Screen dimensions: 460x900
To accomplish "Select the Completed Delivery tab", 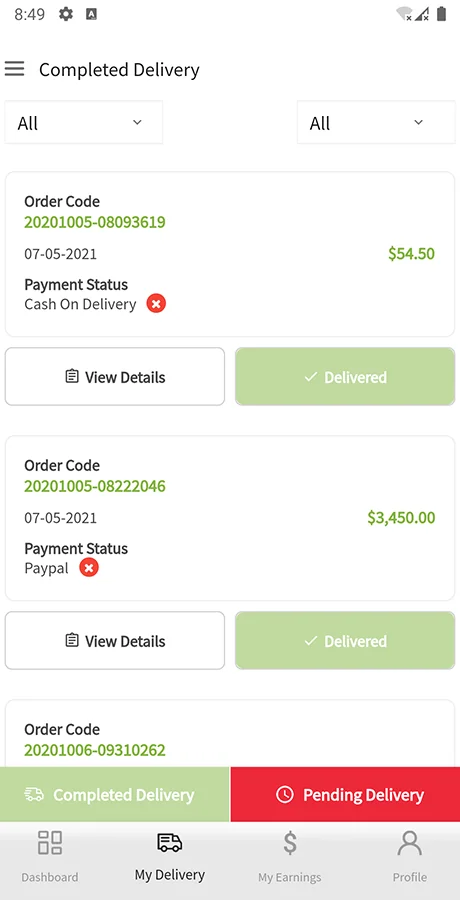I will tap(114, 794).
